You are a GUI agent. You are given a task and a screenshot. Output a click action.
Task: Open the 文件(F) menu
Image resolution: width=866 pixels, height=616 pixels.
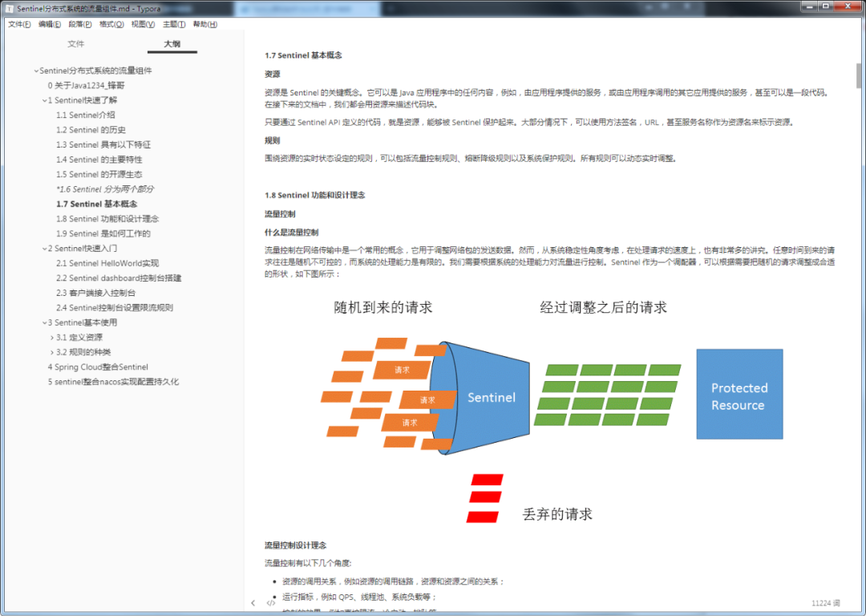(x=19, y=24)
